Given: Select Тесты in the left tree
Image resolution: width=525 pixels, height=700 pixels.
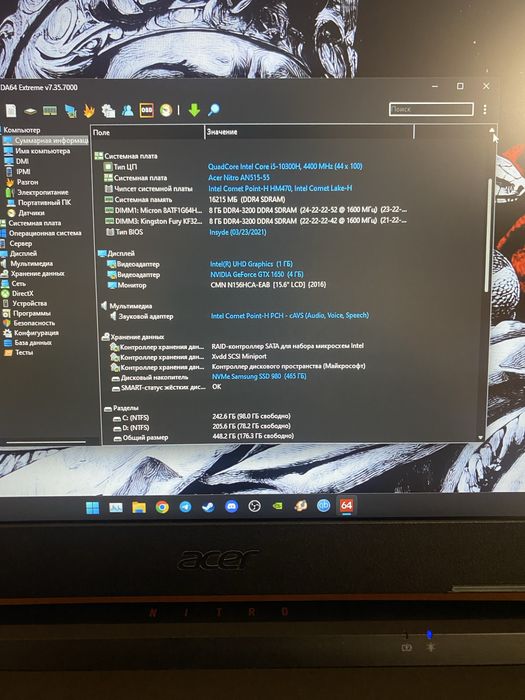Looking at the screenshot, I should tap(19, 353).
